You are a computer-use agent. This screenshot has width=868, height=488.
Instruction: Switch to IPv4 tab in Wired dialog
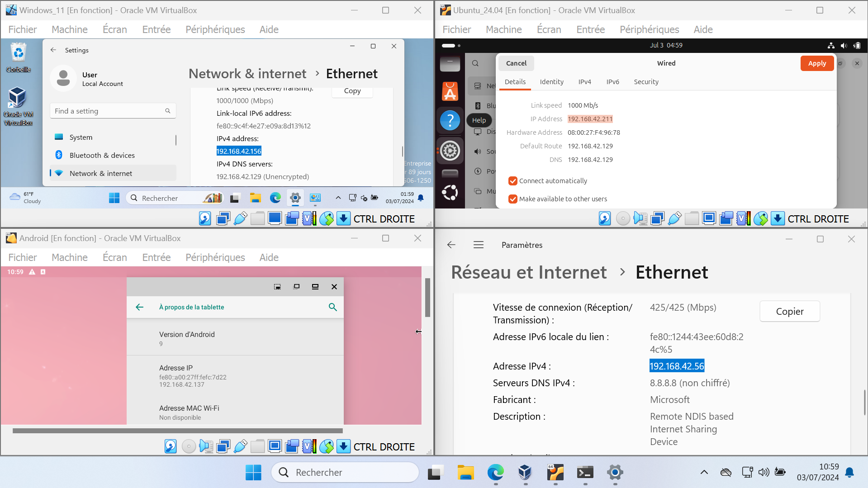pos(584,82)
